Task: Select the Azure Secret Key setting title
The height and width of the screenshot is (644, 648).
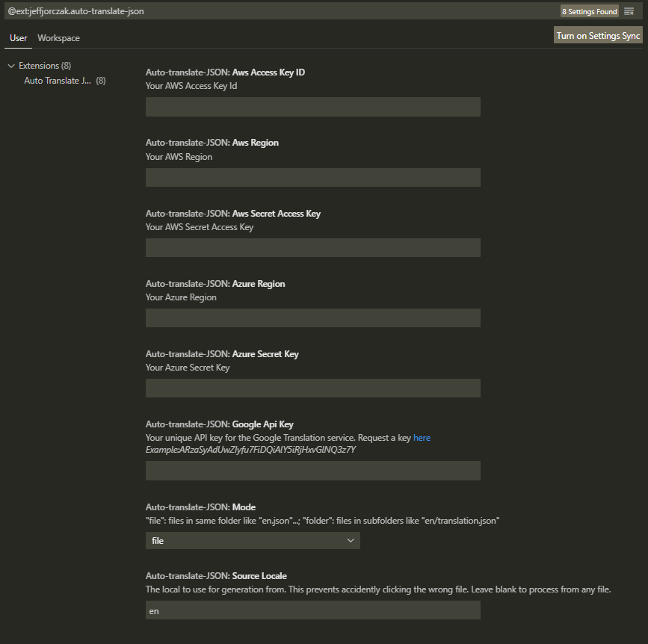Action: click(x=222, y=354)
